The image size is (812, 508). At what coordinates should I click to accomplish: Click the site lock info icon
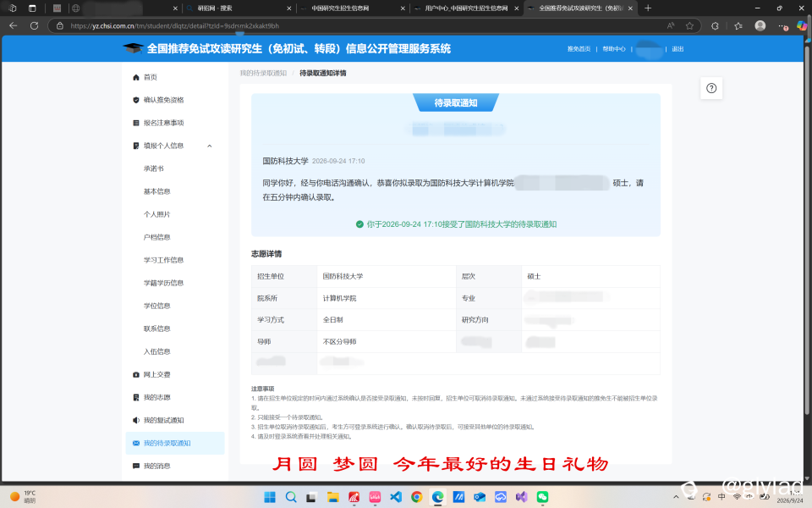(59, 25)
